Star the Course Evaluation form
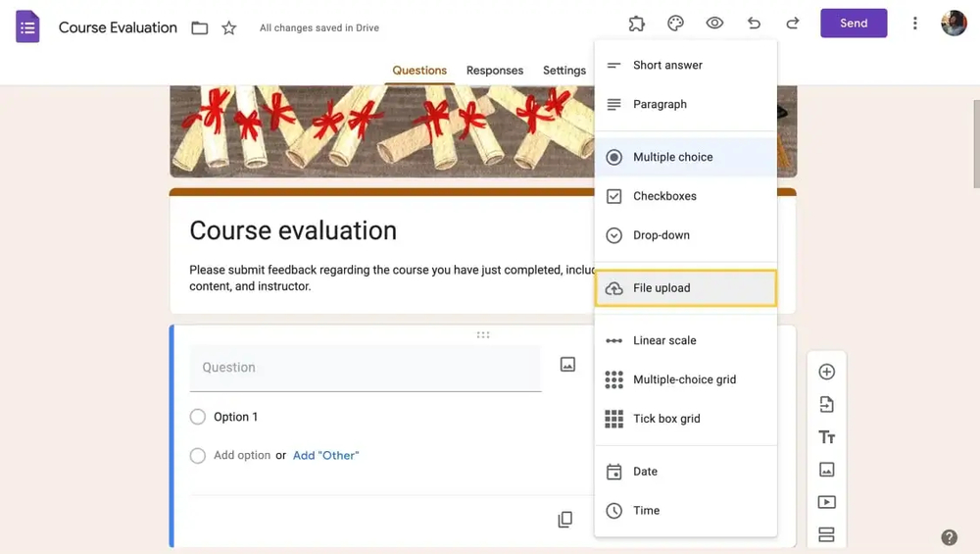The width and height of the screenshot is (980, 554). pyautogui.click(x=229, y=27)
